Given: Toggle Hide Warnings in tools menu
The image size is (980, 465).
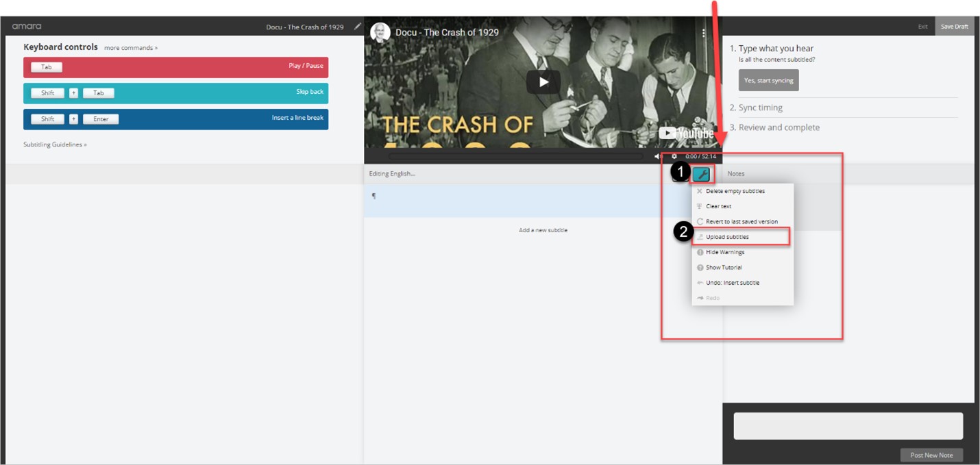Looking at the screenshot, I should (724, 252).
